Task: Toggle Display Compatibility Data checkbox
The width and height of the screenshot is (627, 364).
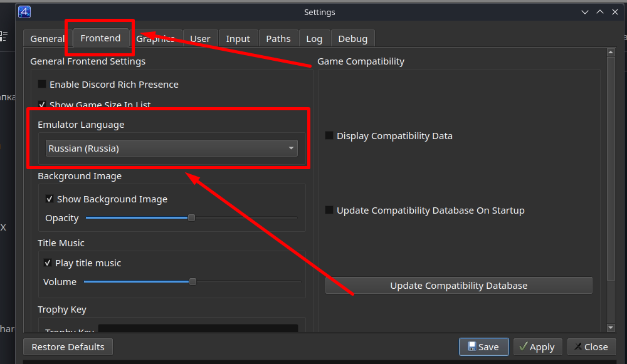Action: point(329,136)
